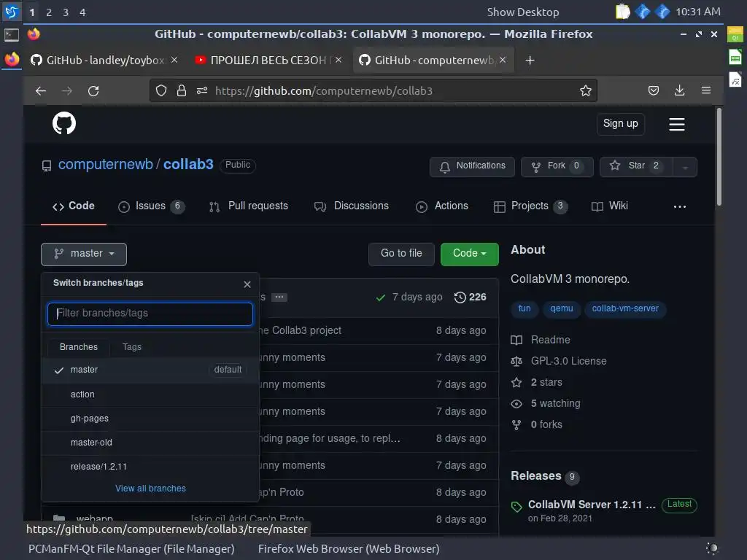747x560 pixels.
Task: Click the Fork button
Action: pyautogui.click(x=557, y=167)
